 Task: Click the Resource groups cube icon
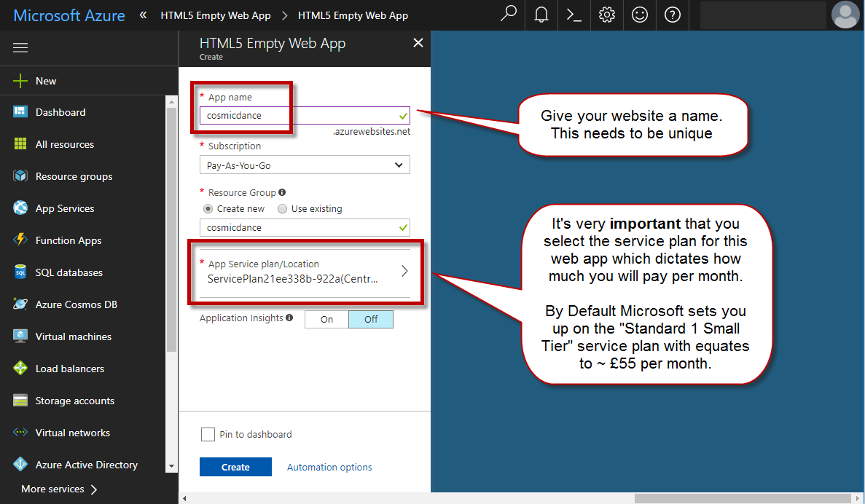20,176
